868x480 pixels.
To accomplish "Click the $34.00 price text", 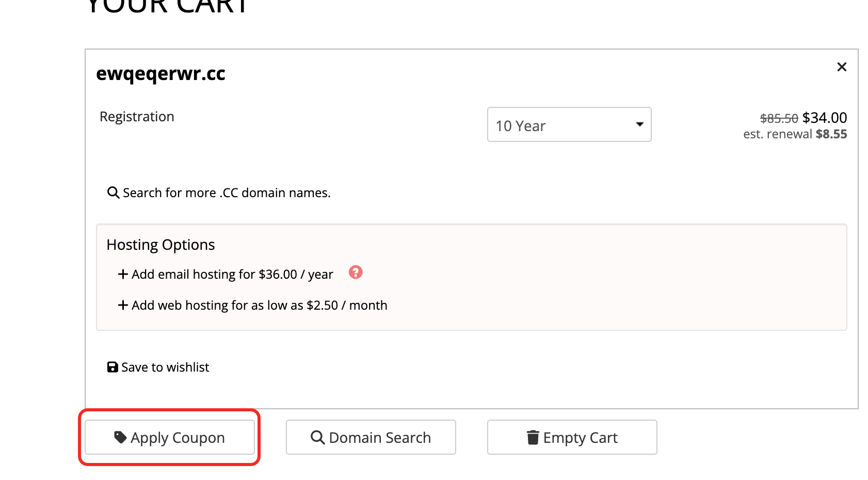I will [825, 118].
